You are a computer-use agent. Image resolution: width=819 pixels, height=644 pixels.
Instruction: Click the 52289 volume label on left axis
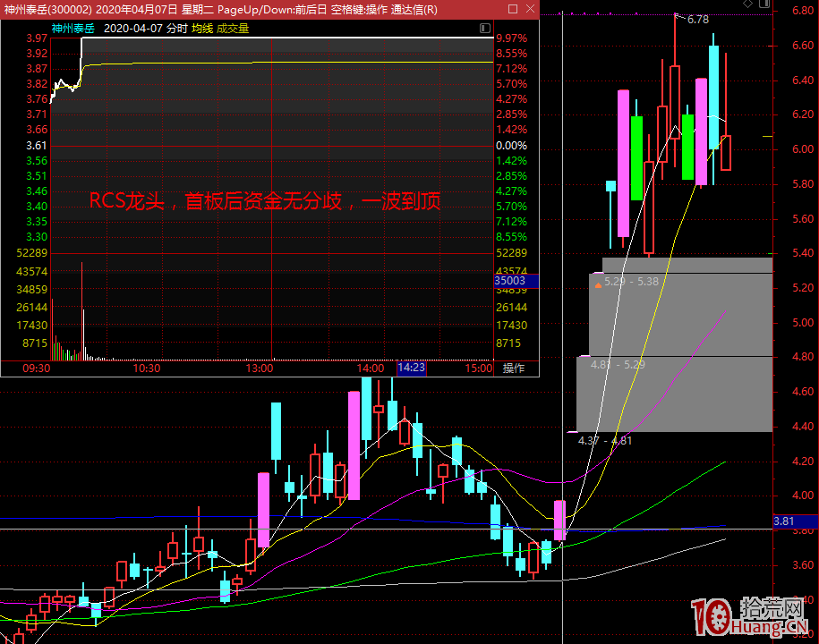coord(32,252)
